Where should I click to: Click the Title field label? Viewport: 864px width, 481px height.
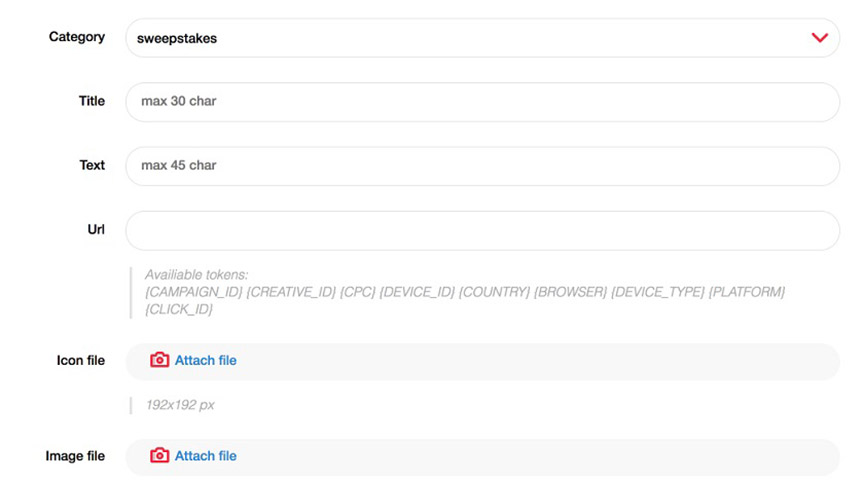coord(91,101)
